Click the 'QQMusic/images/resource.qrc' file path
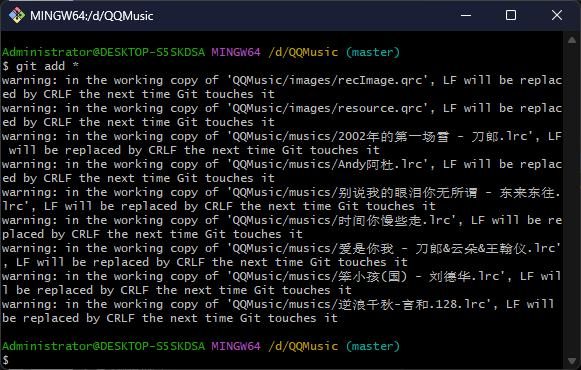 click(327, 108)
